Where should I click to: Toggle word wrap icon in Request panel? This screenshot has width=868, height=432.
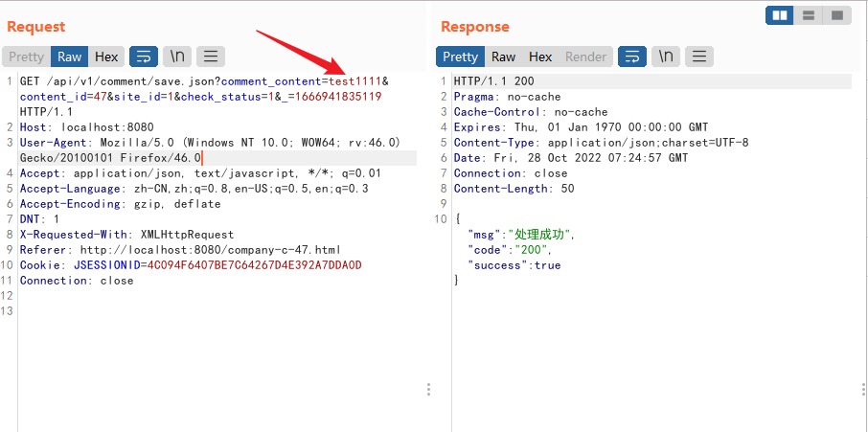pos(144,57)
